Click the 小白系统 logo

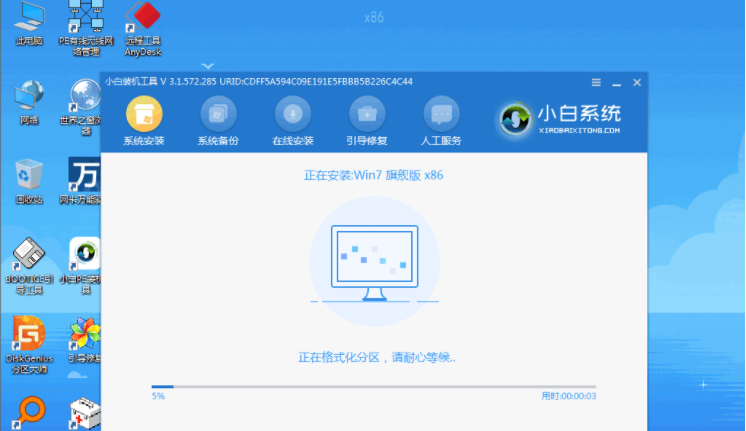click(x=561, y=118)
